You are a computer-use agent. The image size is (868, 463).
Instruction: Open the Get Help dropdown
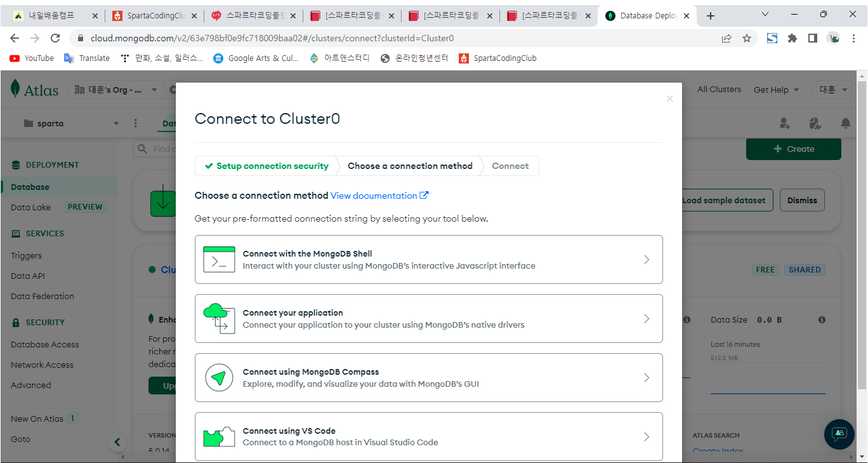pos(776,90)
